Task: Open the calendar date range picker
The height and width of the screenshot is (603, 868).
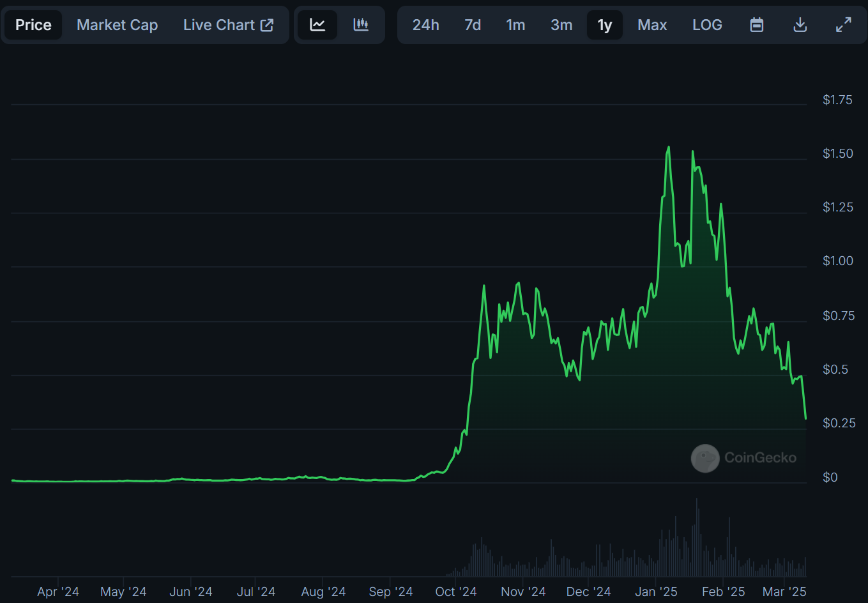Action: pos(757,25)
